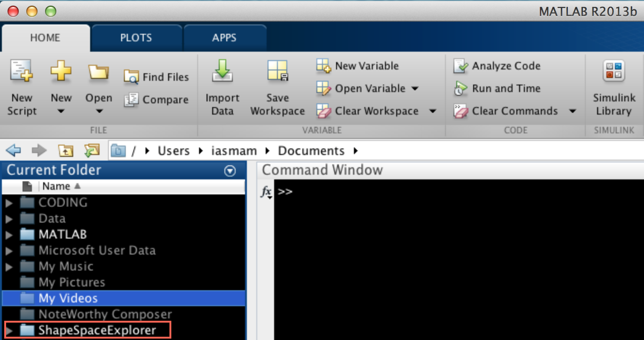Image resolution: width=644 pixels, height=340 pixels.
Task: Start Run and Time profiler
Action: [x=497, y=88]
